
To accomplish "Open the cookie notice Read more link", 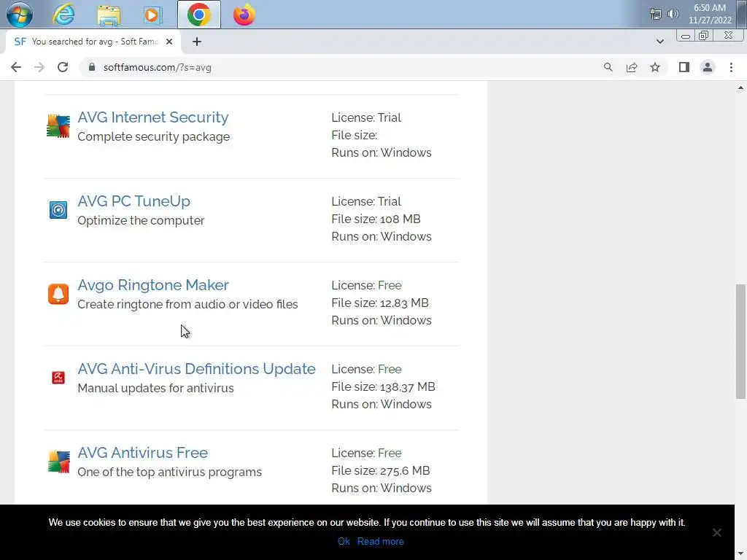I will pos(380,542).
